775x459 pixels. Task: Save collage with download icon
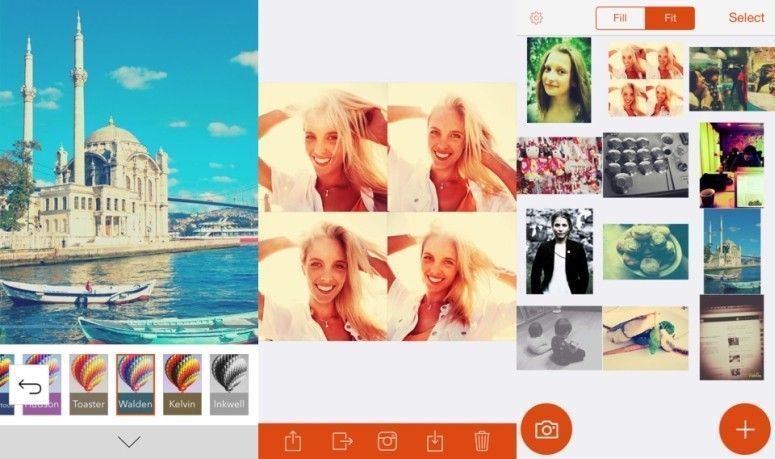pos(434,441)
